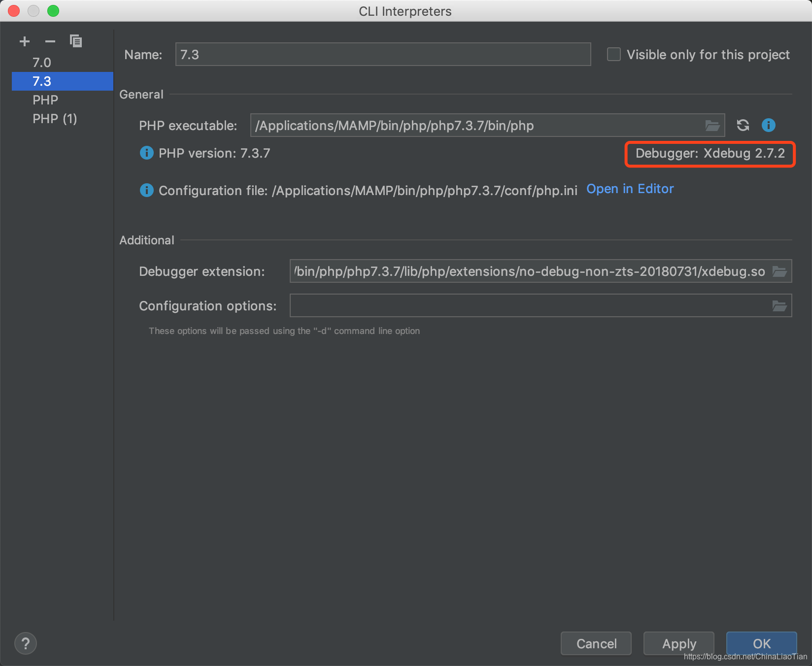Add a new PHP interpreter
This screenshot has height=666, width=812.
pos(24,41)
